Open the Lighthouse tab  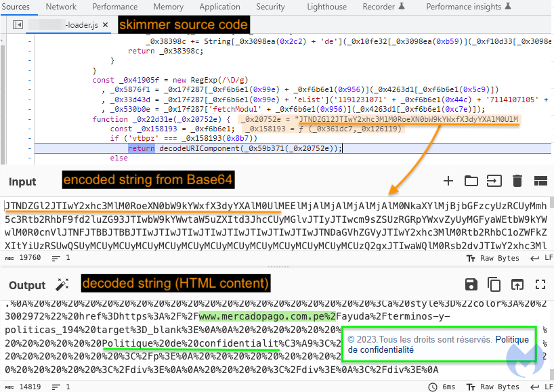(x=326, y=7)
